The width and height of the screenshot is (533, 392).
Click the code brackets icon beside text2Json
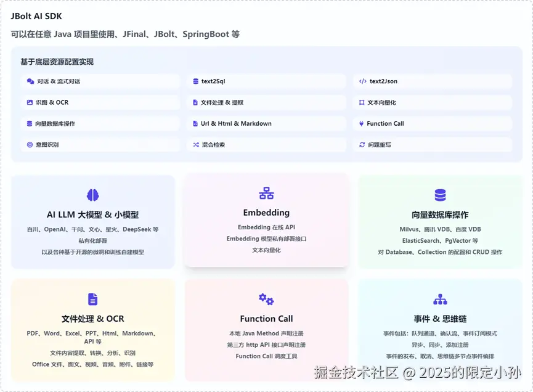[363, 81]
